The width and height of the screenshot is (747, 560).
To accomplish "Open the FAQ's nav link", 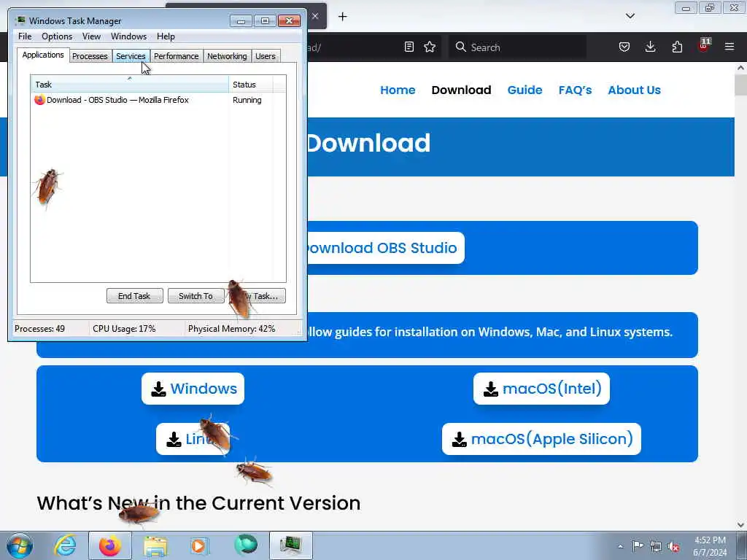I will (x=575, y=90).
